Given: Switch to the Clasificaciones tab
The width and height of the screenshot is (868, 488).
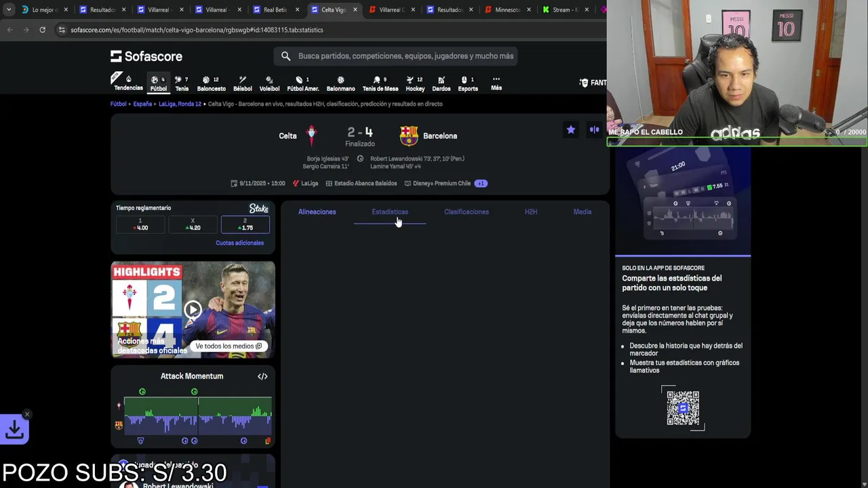Looking at the screenshot, I should [467, 211].
